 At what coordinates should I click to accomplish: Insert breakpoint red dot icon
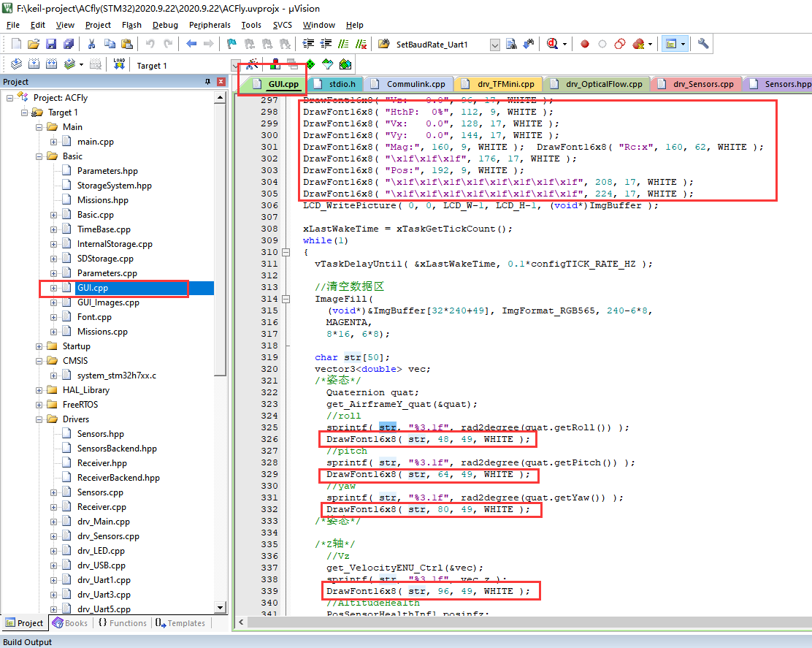click(x=585, y=44)
